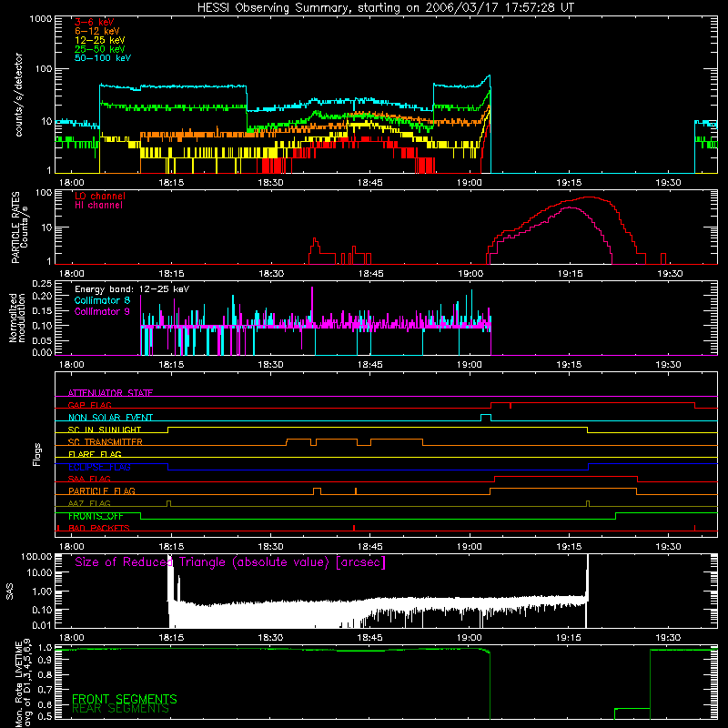Image resolution: width=728 pixels, height=728 pixels.
Task: Click the 19:30 time label under the SAS panel
Action: click(x=668, y=638)
